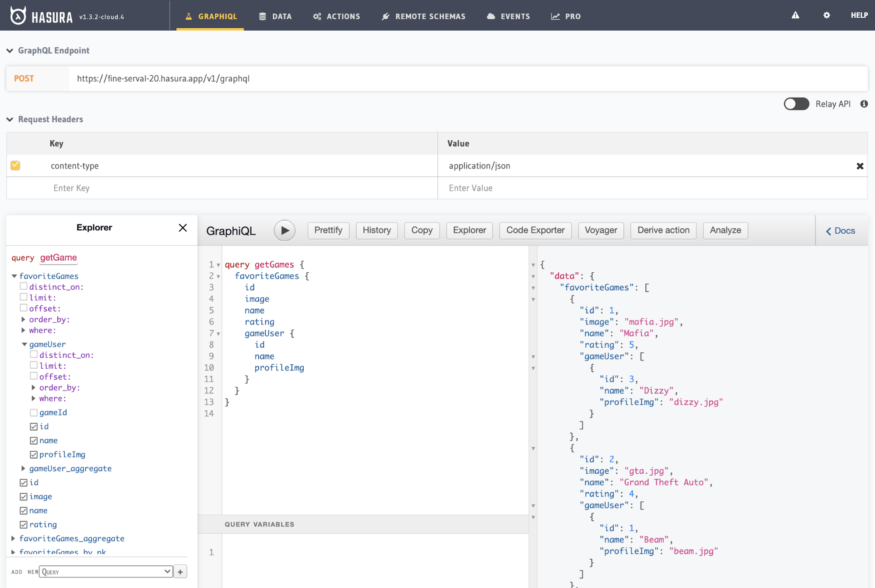
Task: Open the Code Exporter
Action: pyautogui.click(x=535, y=230)
